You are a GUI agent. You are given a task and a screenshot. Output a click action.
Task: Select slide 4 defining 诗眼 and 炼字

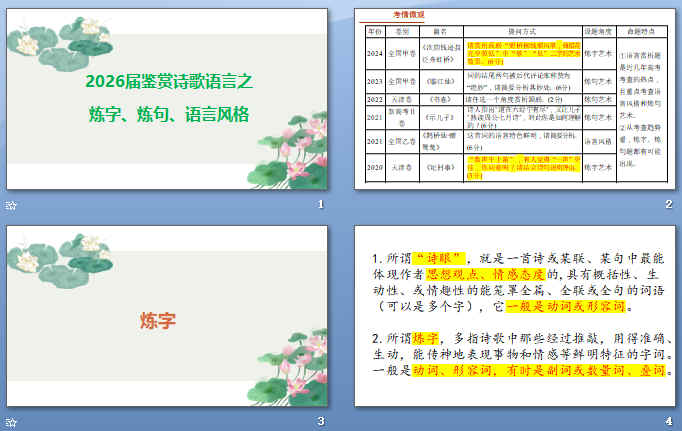[x=515, y=316]
